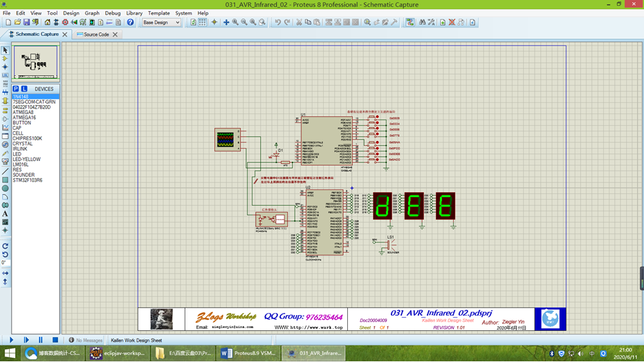Screen dimensions: 644x362
Task: Toggle the grid display icon
Action: (202, 22)
